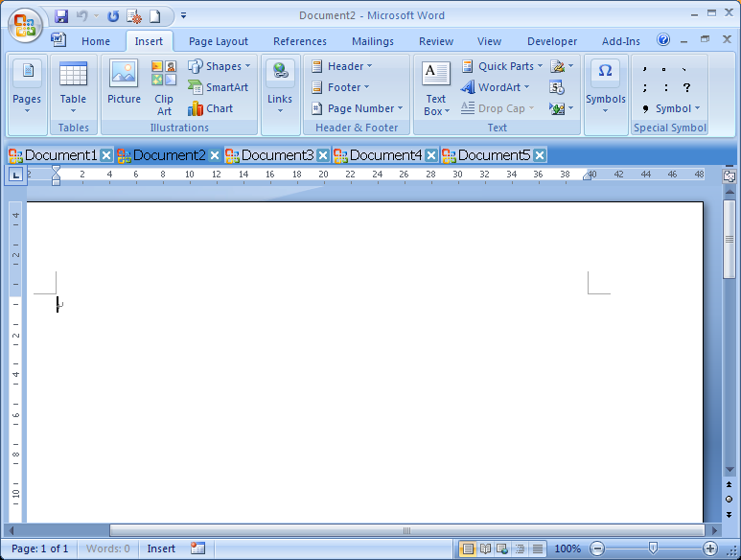Close the Document1 tab
This screenshot has height=560, width=741.
[106, 155]
